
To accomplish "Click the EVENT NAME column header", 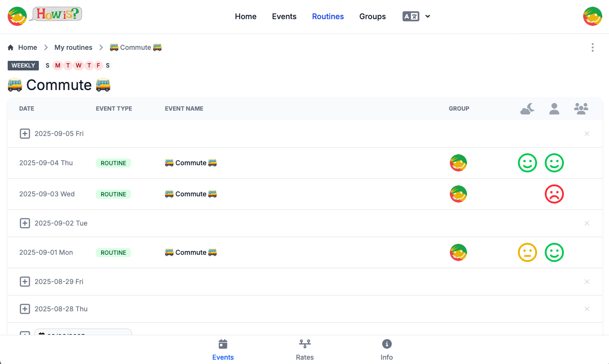I will (184, 109).
